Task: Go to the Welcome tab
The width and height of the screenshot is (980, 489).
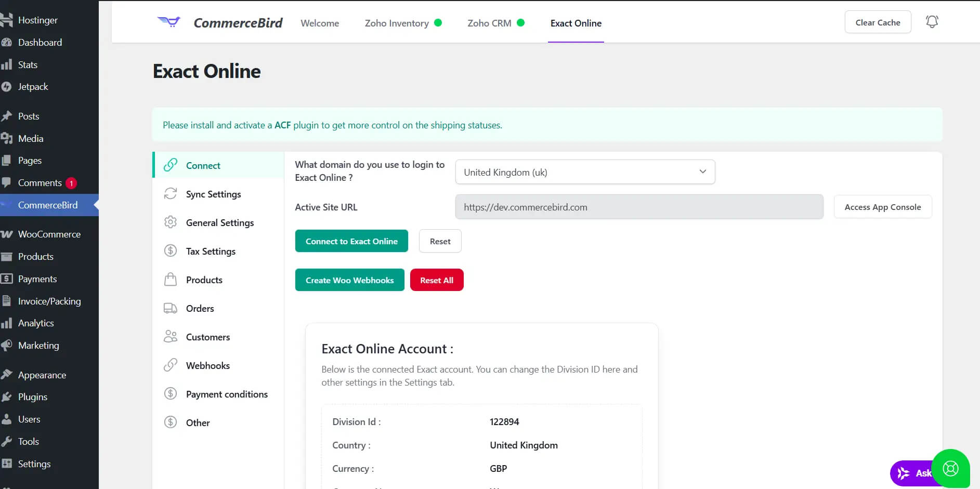Action: (x=319, y=23)
